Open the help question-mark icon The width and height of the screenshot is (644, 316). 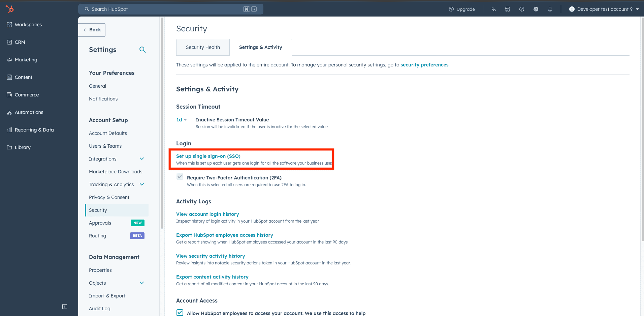(522, 9)
